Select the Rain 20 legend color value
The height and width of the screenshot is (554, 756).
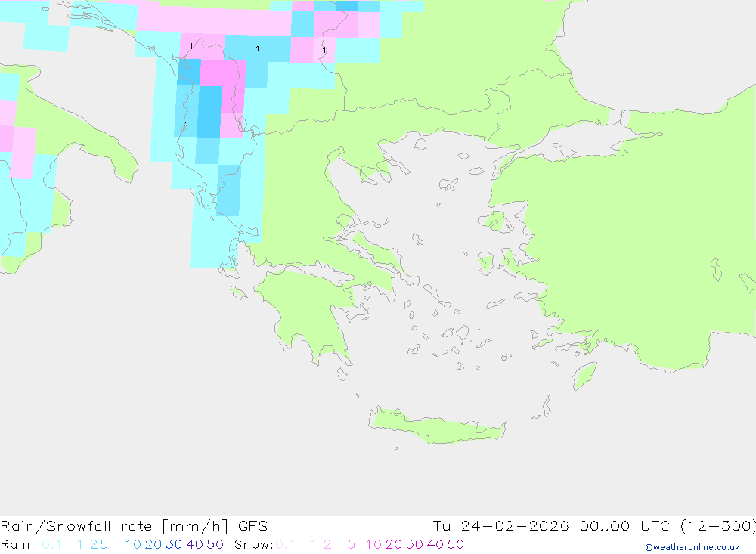[x=153, y=544]
